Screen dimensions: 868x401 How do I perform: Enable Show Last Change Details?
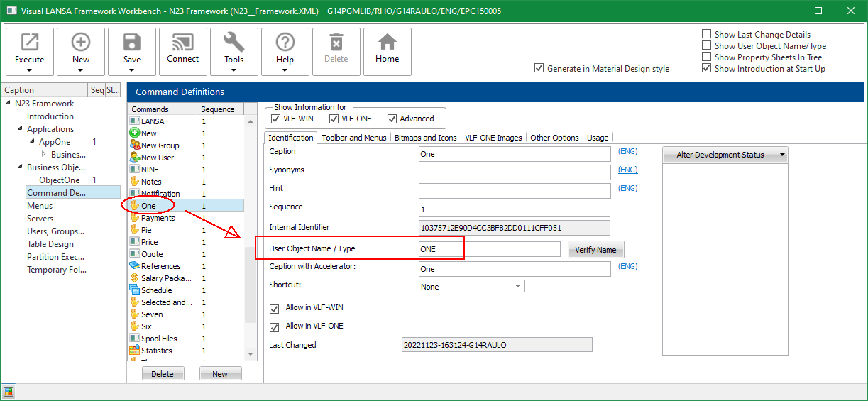(x=706, y=34)
